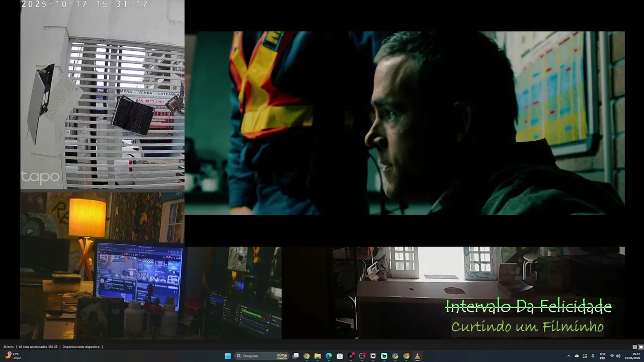The height and width of the screenshot is (362, 644).
Task: Switch File Explorer to details view
Action: (x=635, y=347)
